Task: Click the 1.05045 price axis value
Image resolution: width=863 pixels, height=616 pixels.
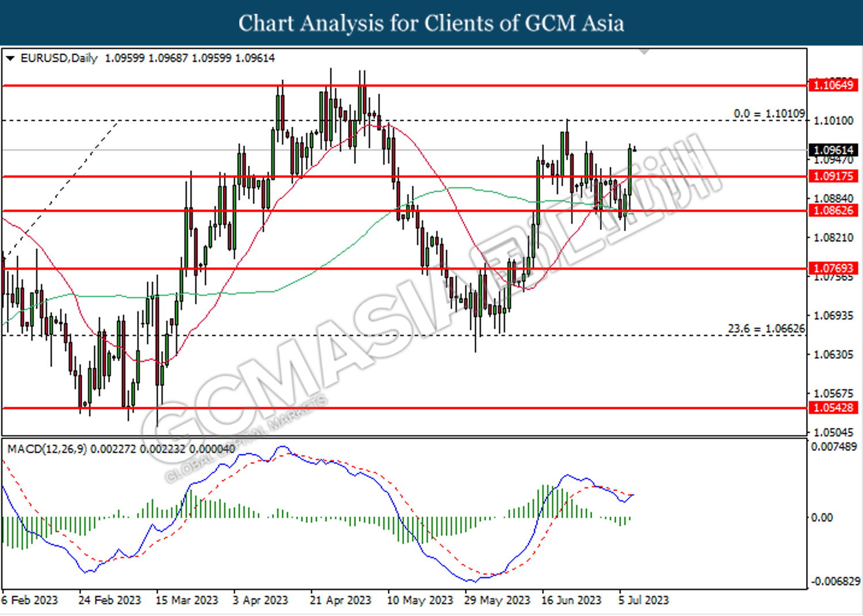Action: 834,432
